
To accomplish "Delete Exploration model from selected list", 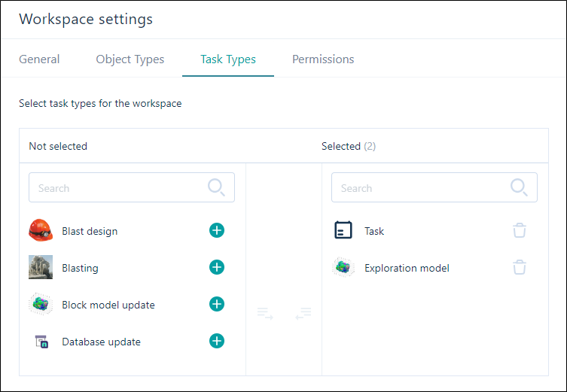I will [520, 267].
